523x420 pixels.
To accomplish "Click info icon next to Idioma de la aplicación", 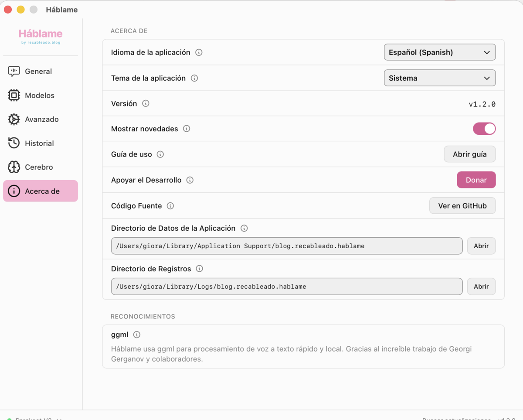I will (x=199, y=52).
